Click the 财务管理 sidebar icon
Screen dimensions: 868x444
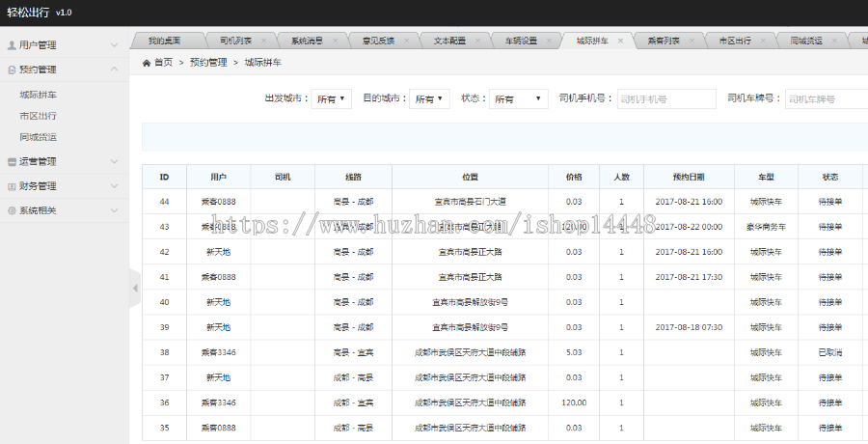pyautogui.click(x=12, y=187)
